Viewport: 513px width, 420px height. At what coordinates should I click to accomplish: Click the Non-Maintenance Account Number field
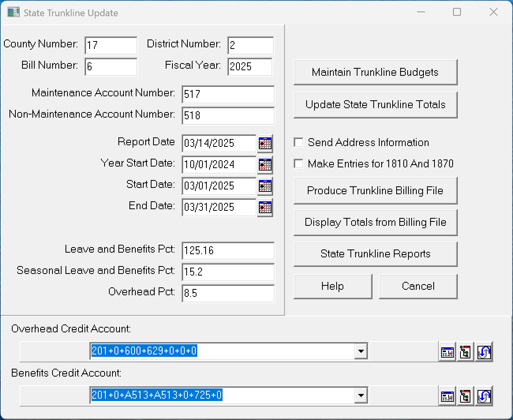click(228, 116)
